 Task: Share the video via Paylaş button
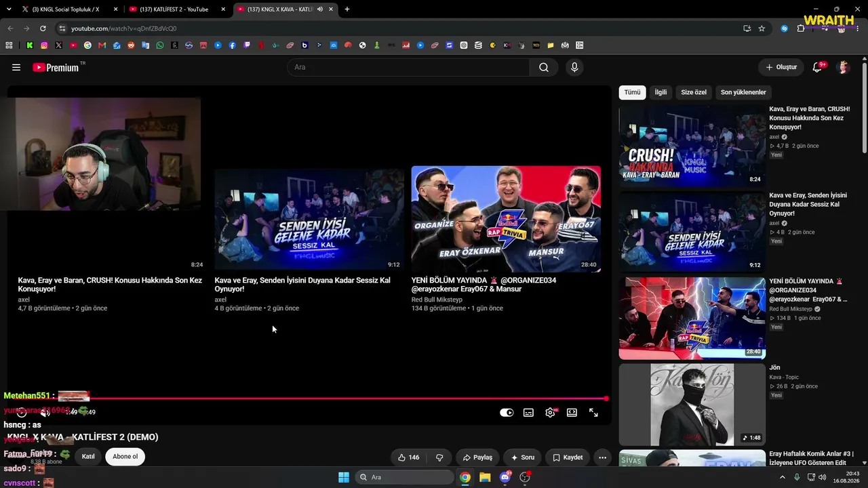[x=477, y=457]
